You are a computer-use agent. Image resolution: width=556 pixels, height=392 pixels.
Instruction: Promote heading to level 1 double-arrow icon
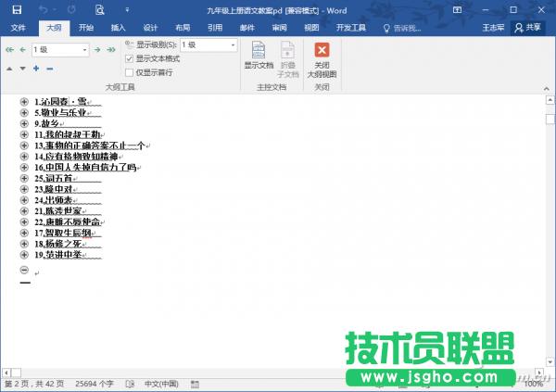(x=9, y=49)
